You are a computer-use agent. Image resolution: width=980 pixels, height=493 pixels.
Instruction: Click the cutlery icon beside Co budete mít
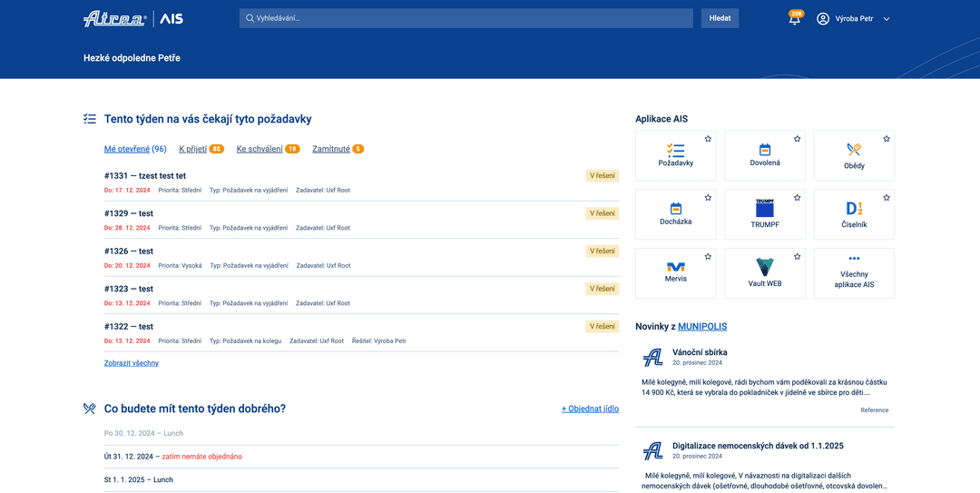click(89, 409)
